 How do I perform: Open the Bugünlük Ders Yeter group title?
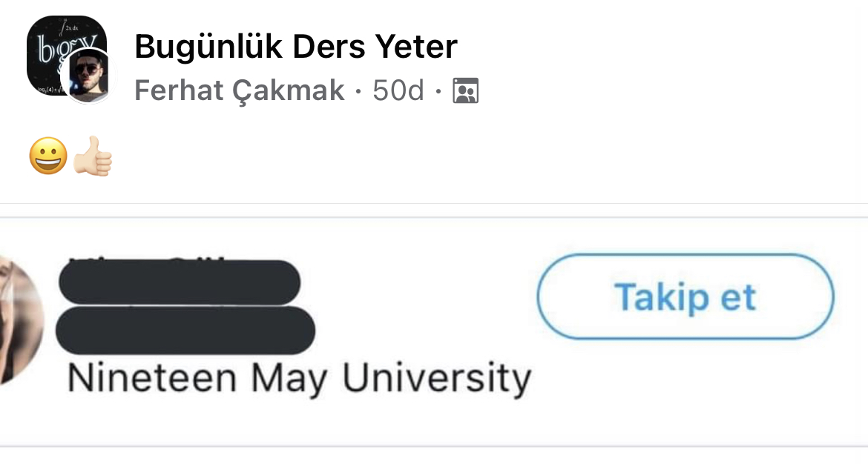point(295,47)
